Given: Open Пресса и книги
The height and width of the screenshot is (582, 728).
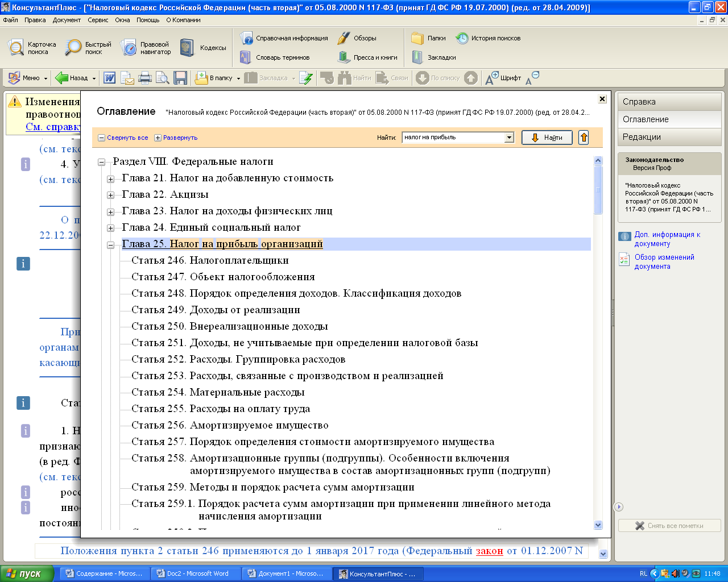Looking at the screenshot, I should tap(367, 57).
